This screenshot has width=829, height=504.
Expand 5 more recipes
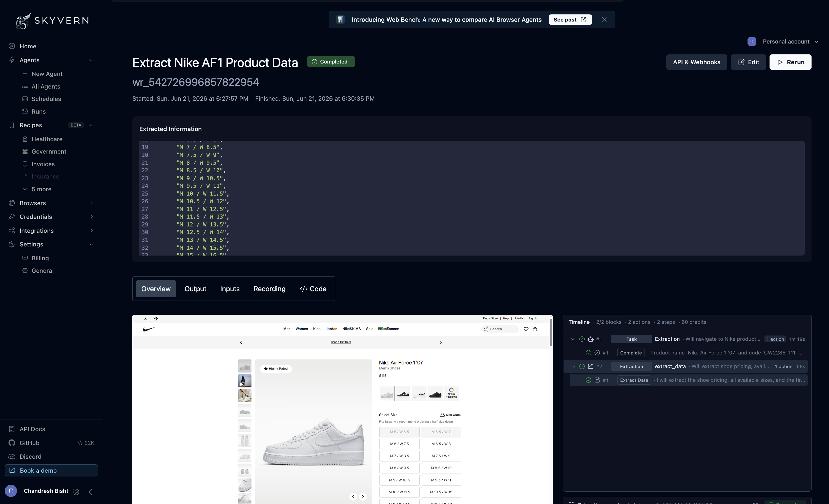tap(42, 190)
